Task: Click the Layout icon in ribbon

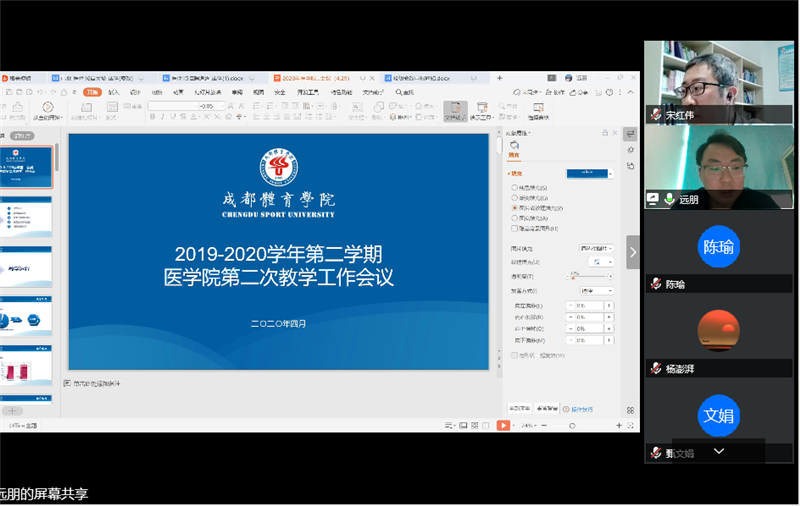Action: tap(112, 107)
